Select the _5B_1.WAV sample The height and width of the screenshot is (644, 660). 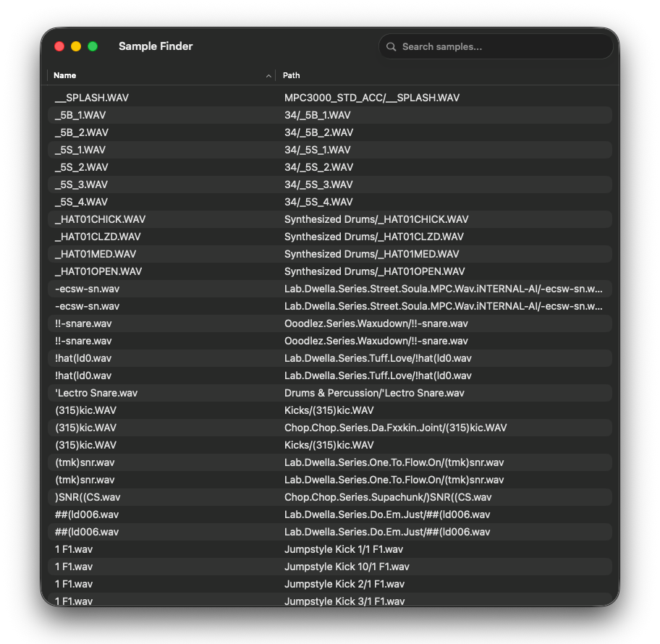[330, 115]
